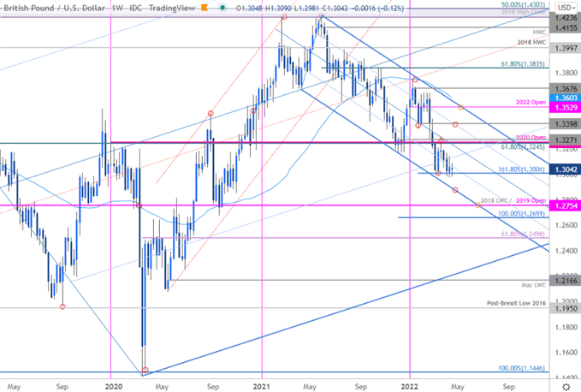
Task: Click red circle marker at May 2021 peak
Action: click(x=321, y=16)
